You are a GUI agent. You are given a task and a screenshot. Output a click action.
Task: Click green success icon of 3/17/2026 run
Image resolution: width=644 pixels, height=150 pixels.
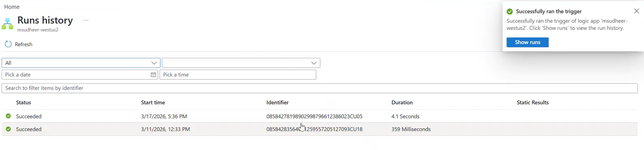(8, 116)
